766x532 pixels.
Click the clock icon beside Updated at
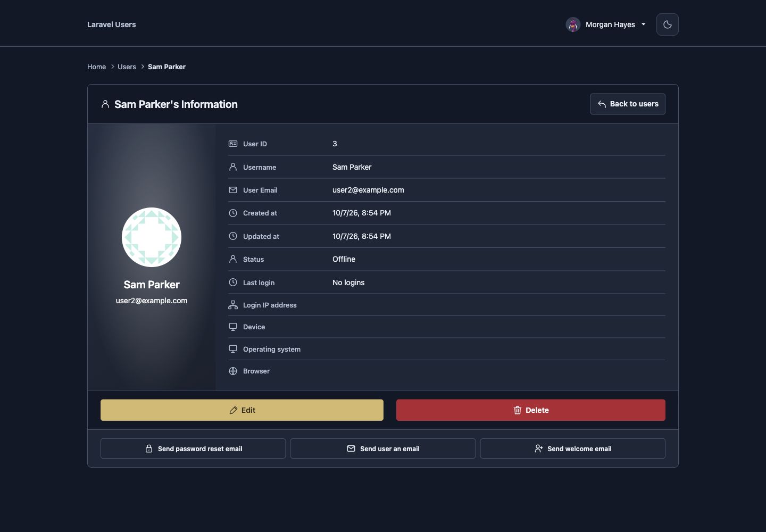[233, 236]
